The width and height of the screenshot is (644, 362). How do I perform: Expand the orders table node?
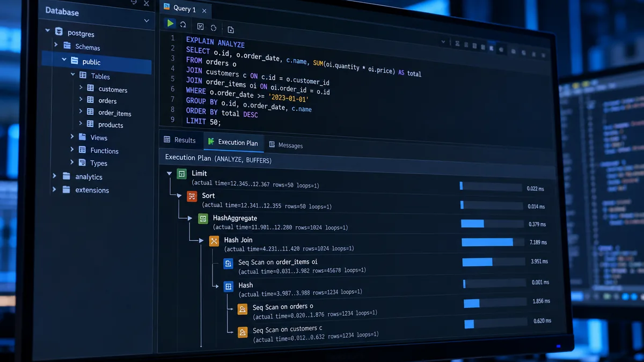click(81, 99)
